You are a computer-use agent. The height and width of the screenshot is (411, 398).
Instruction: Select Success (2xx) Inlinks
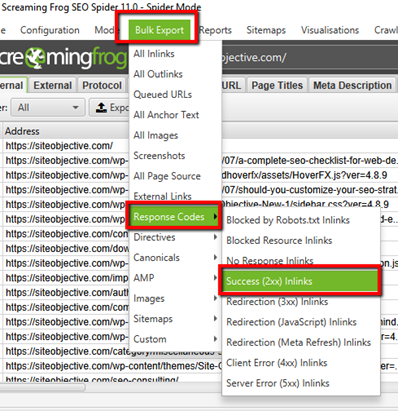click(x=300, y=281)
